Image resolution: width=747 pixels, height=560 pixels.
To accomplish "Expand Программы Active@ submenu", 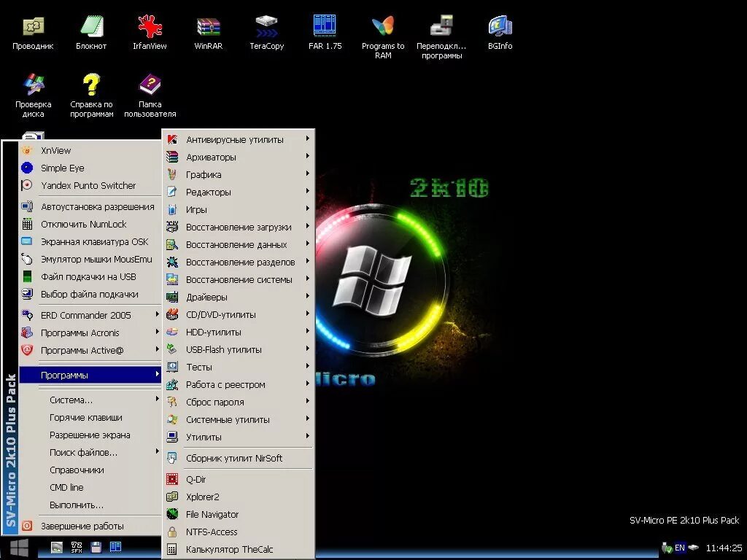I will [x=90, y=351].
